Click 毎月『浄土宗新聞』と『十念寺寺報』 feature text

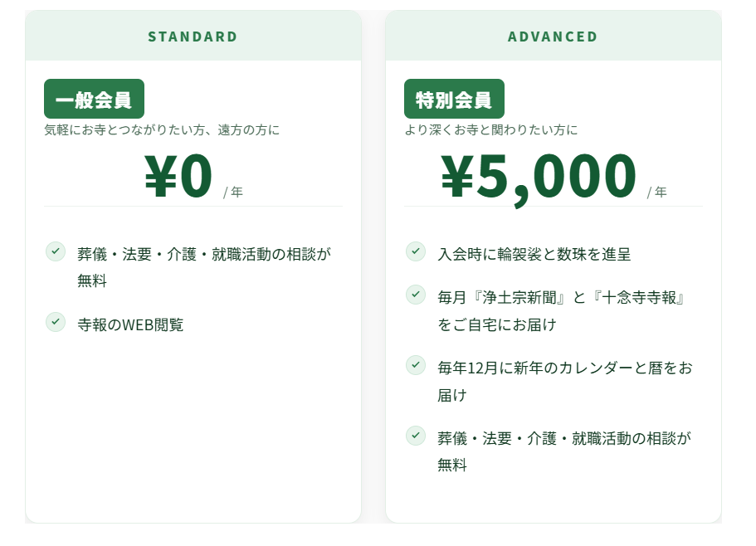(561, 298)
